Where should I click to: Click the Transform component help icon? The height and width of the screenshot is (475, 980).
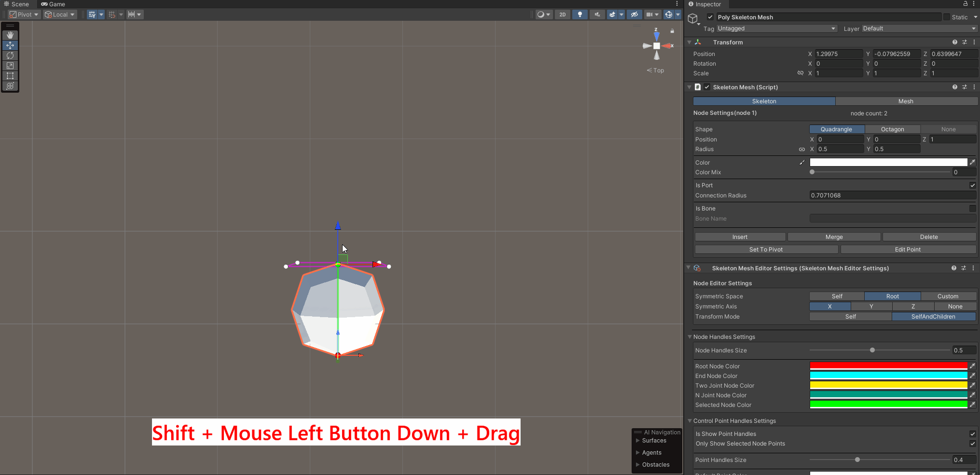(x=954, y=42)
